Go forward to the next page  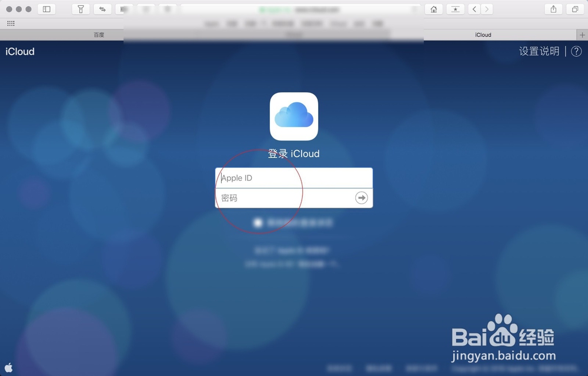[x=487, y=9]
